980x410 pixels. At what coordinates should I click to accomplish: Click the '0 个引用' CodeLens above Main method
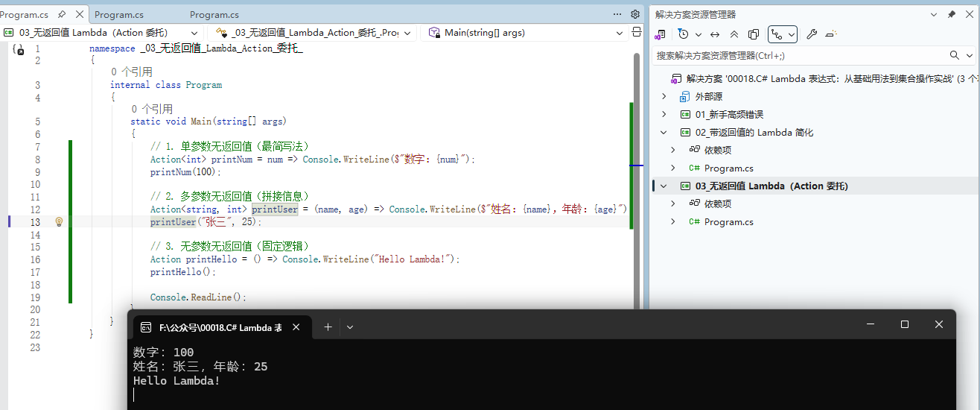click(152, 109)
